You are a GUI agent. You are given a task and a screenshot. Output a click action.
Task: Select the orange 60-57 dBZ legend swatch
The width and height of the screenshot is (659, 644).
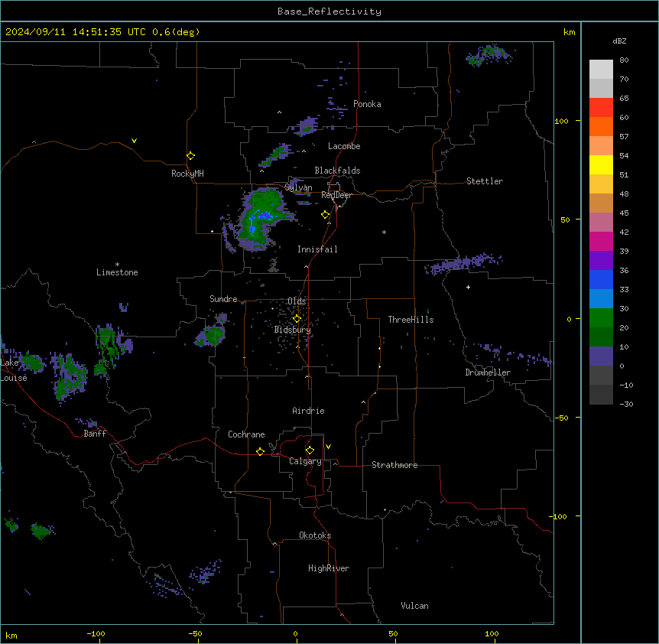point(601,126)
